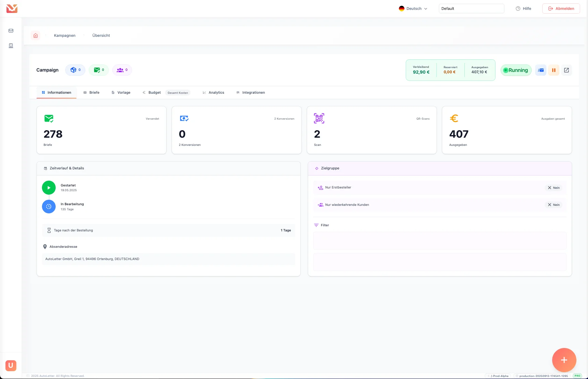Screen dimensions: 588x379
Task: Click the Kampagnen breadcrumb
Action: coord(64,35)
